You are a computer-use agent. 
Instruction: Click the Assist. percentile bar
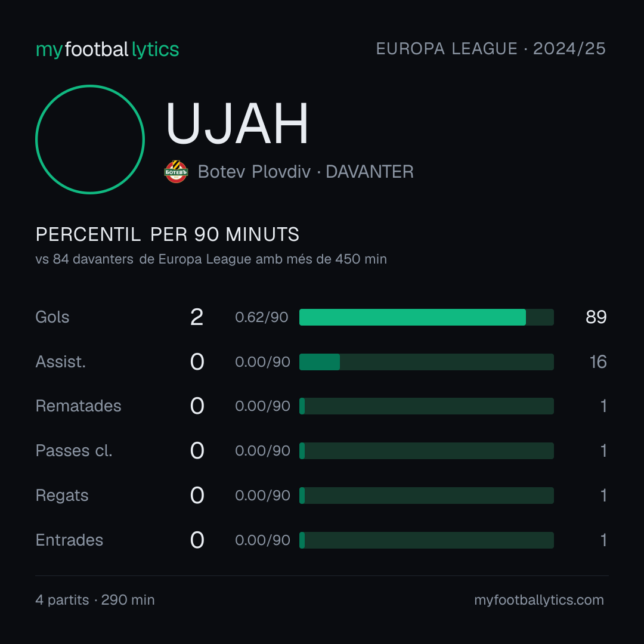426,362
